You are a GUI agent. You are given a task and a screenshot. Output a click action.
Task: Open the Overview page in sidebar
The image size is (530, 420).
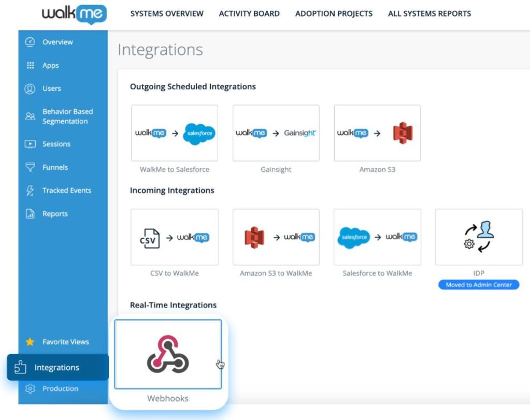pyautogui.click(x=57, y=42)
